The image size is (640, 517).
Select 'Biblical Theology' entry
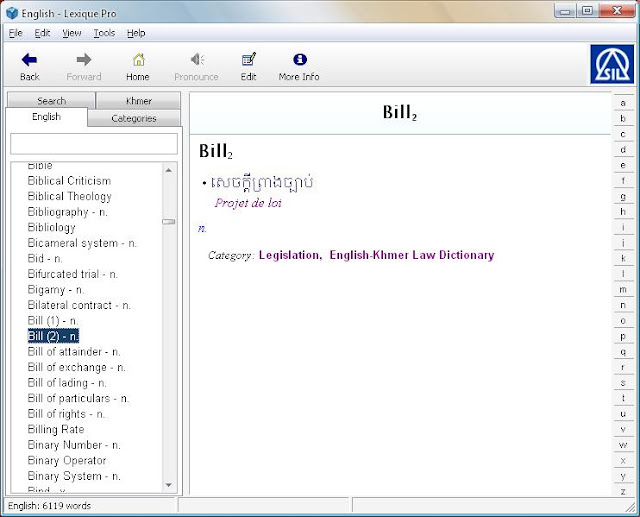click(x=69, y=196)
